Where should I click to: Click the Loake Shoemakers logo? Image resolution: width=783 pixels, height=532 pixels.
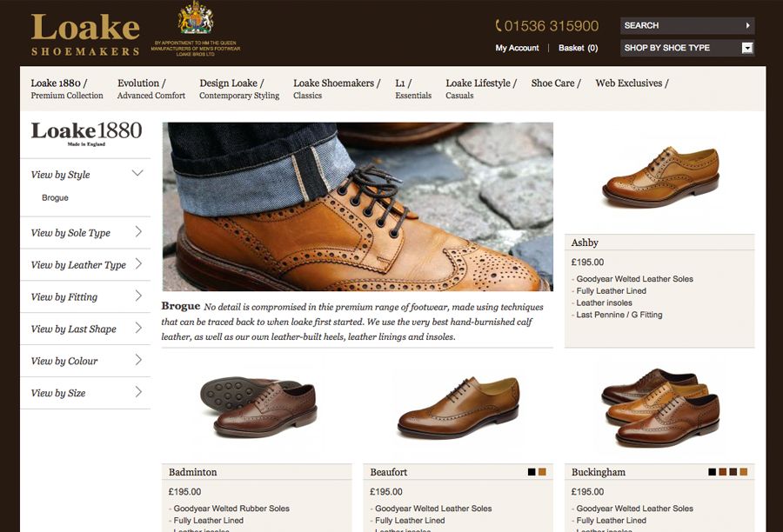pyautogui.click(x=85, y=35)
